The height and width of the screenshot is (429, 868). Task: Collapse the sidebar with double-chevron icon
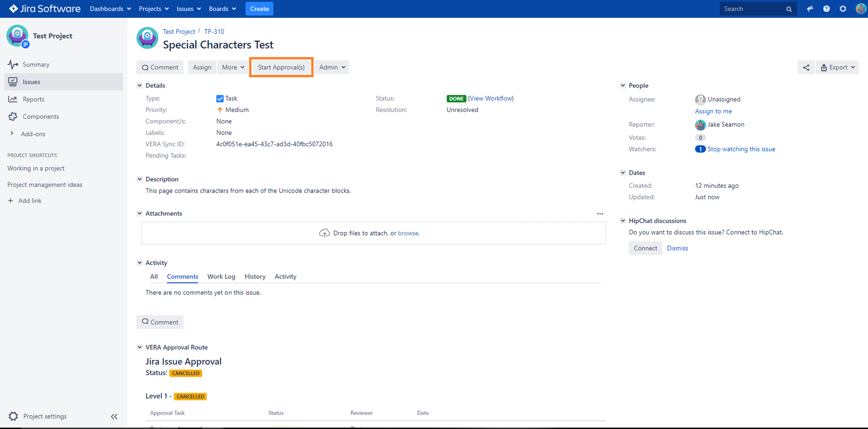[x=114, y=417]
